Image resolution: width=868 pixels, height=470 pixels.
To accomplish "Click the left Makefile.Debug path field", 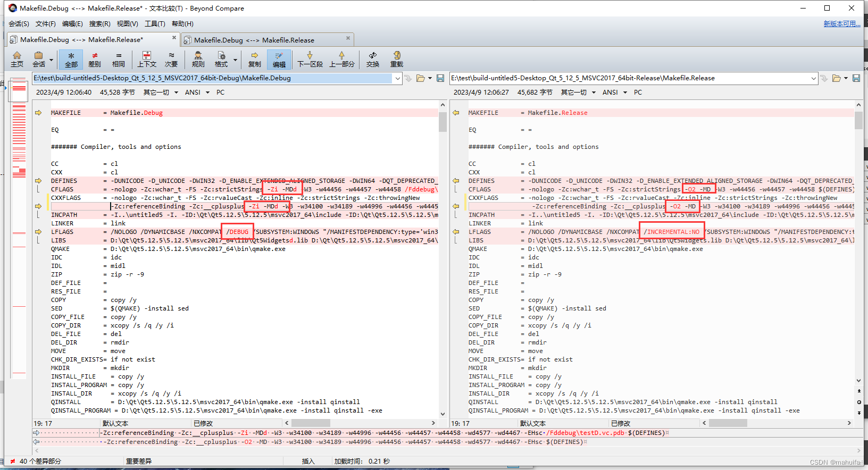I will click(x=212, y=78).
